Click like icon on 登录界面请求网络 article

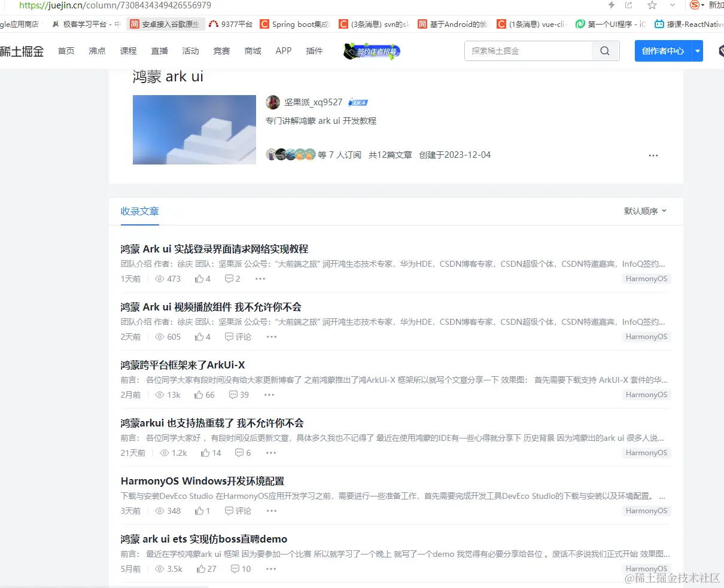pos(199,279)
